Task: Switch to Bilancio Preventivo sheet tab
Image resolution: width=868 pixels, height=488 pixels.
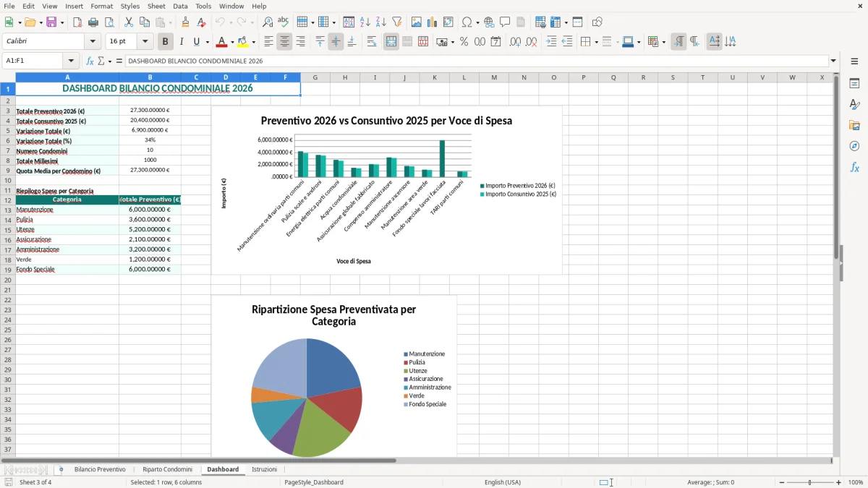Action: click(100, 469)
